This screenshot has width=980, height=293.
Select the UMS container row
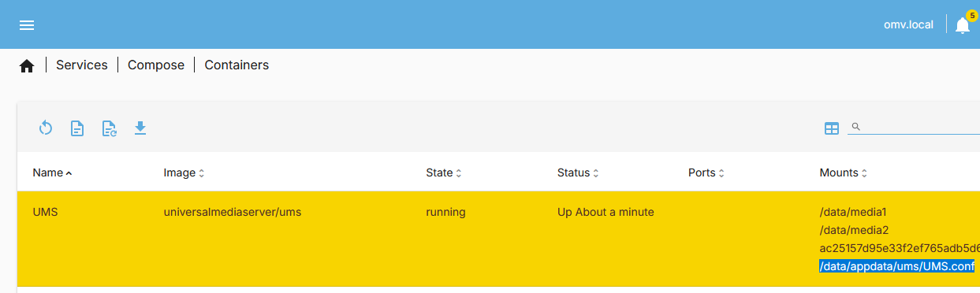(498, 239)
